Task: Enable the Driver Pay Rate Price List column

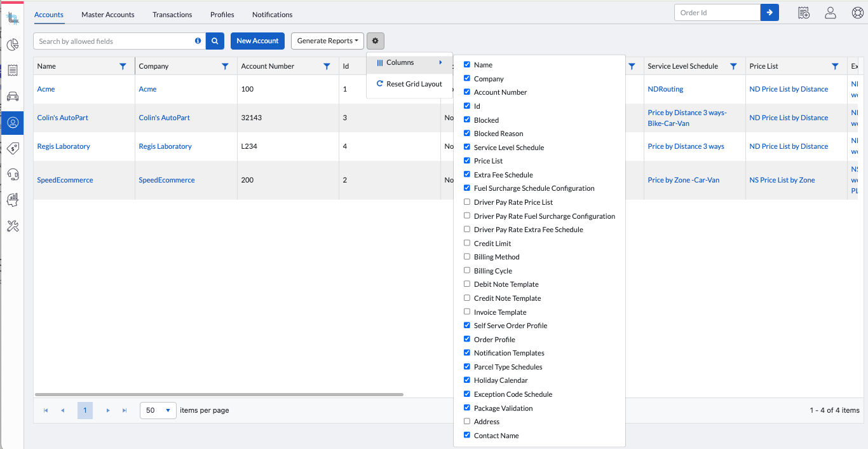Action: 467,202
